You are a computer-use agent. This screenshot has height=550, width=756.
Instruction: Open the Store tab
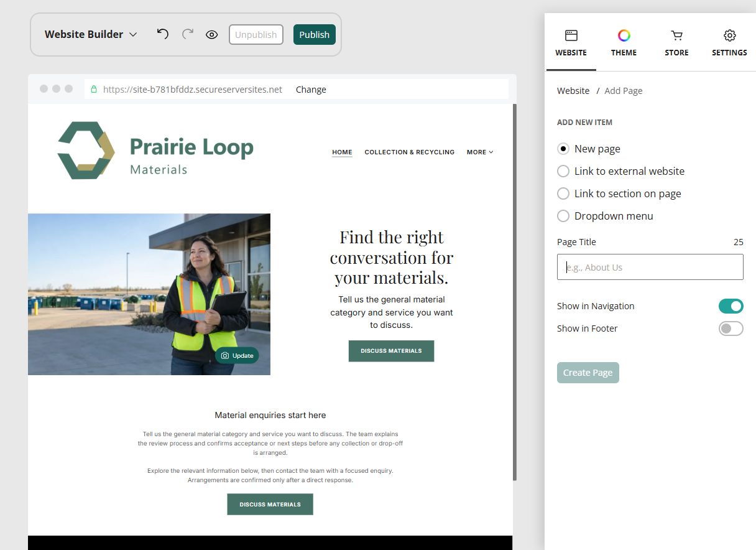(676, 42)
